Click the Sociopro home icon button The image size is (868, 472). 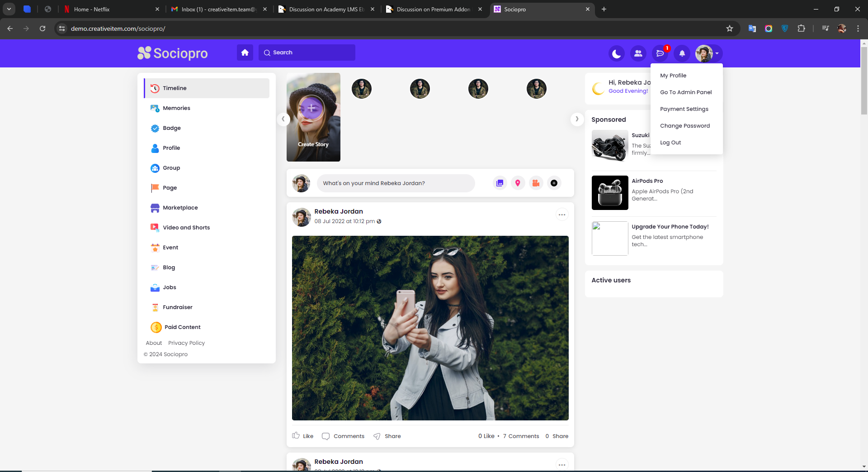pyautogui.click(x=245, y=52)
